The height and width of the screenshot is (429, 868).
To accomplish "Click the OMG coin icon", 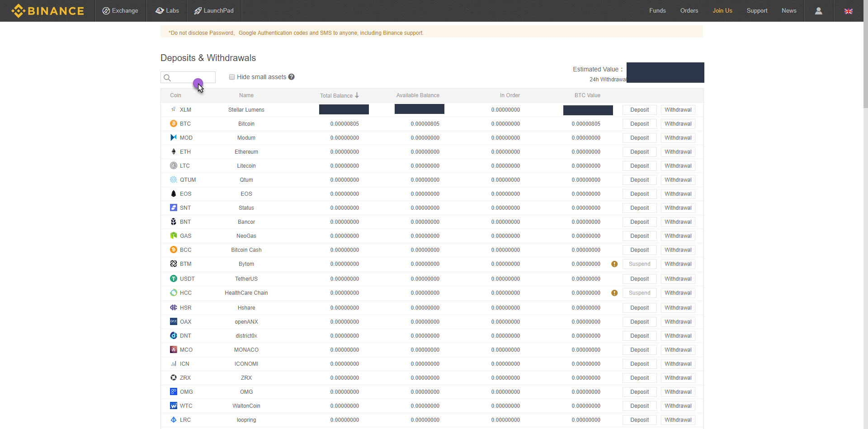I will (x=174, y=391).
